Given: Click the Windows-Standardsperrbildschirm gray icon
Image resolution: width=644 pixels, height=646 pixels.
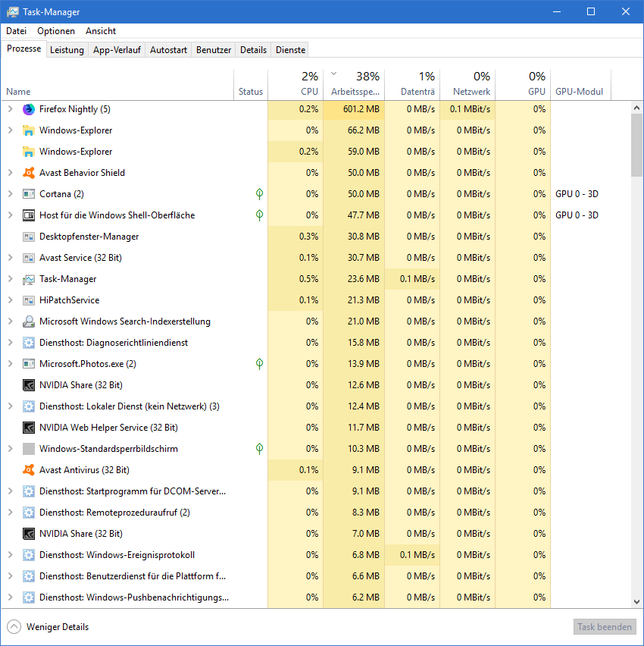Looking at the screenshot, I should pos(29,449).
